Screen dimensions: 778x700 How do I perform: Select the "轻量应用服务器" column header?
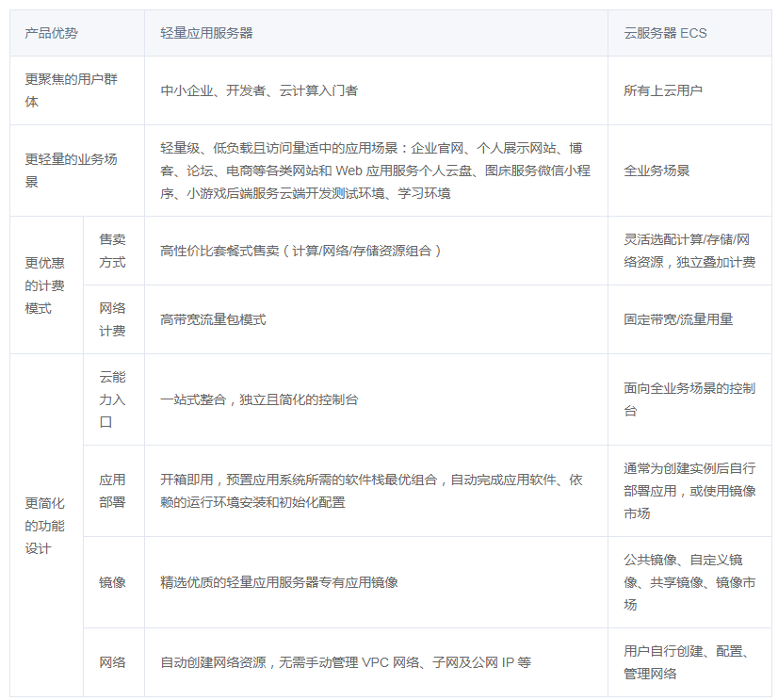[376, 33]
